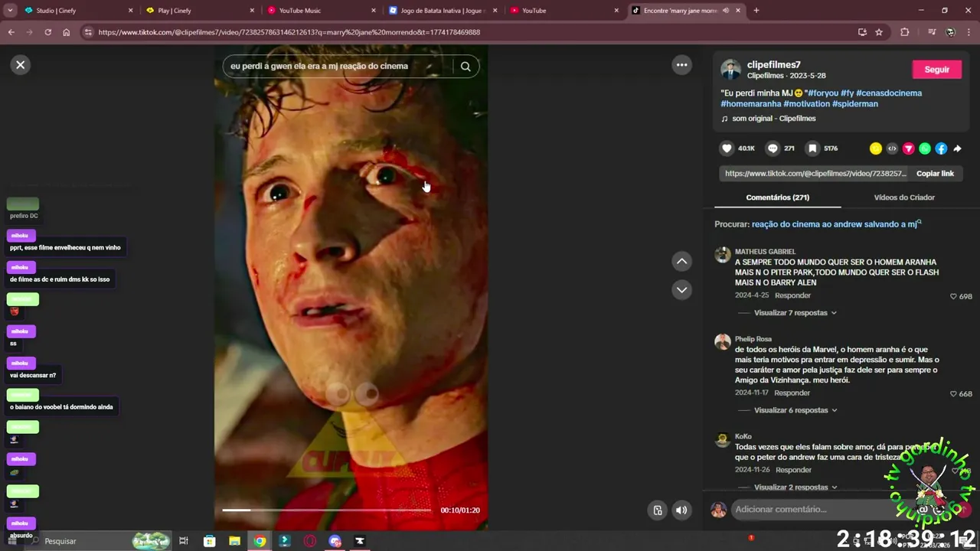
Task: Expand Visualizar 6 respostas
Action: coord(795,410)
